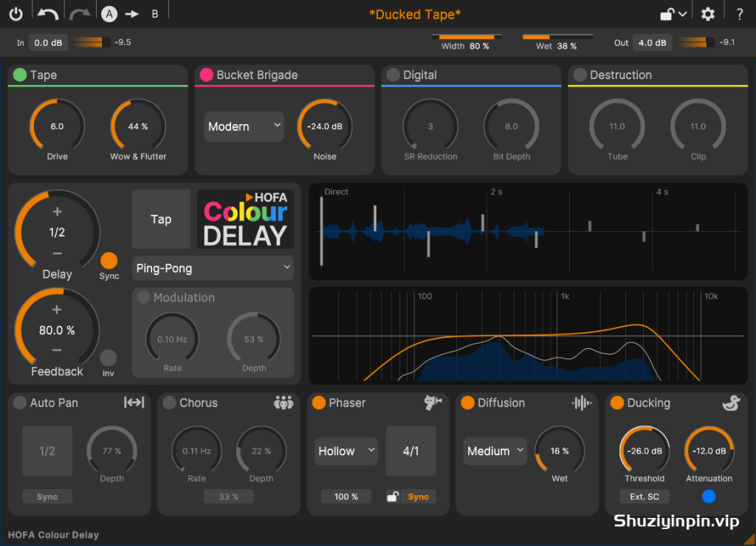Click the Direct tap in delay display
The width and height of the screenshot is (756, 546).
click(322, 231)
